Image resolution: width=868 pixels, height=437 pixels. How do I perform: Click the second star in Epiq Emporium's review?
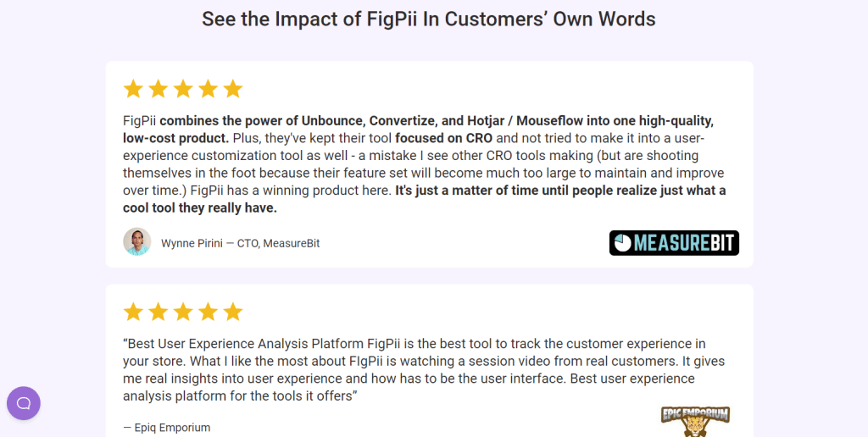coord(158,312)
